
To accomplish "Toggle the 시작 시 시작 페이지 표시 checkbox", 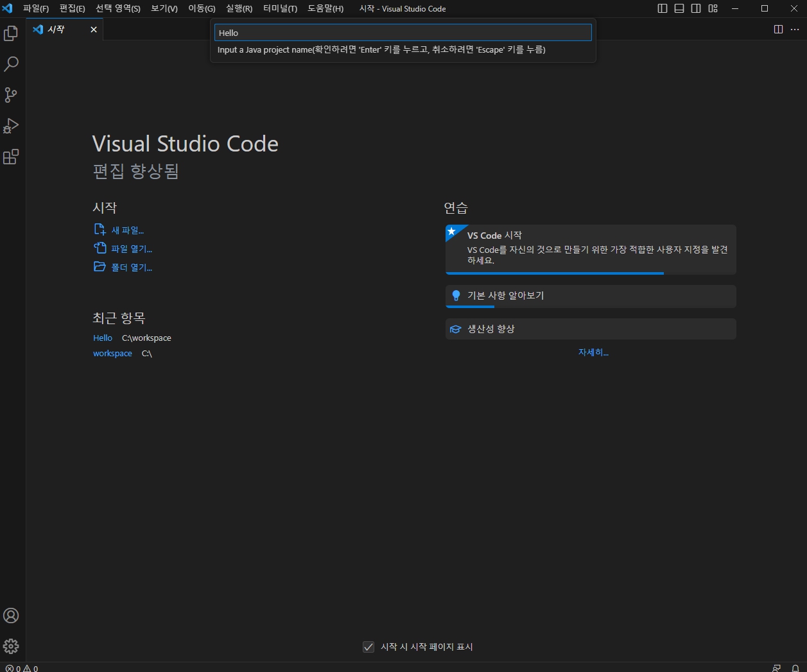I will [369, 647].
